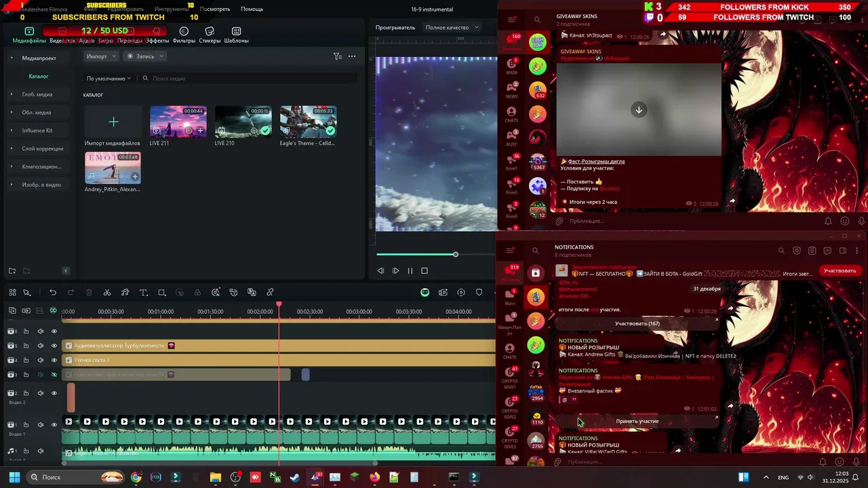
Task: Open the Запись record dropdown
Action: (x=145, y=56)
